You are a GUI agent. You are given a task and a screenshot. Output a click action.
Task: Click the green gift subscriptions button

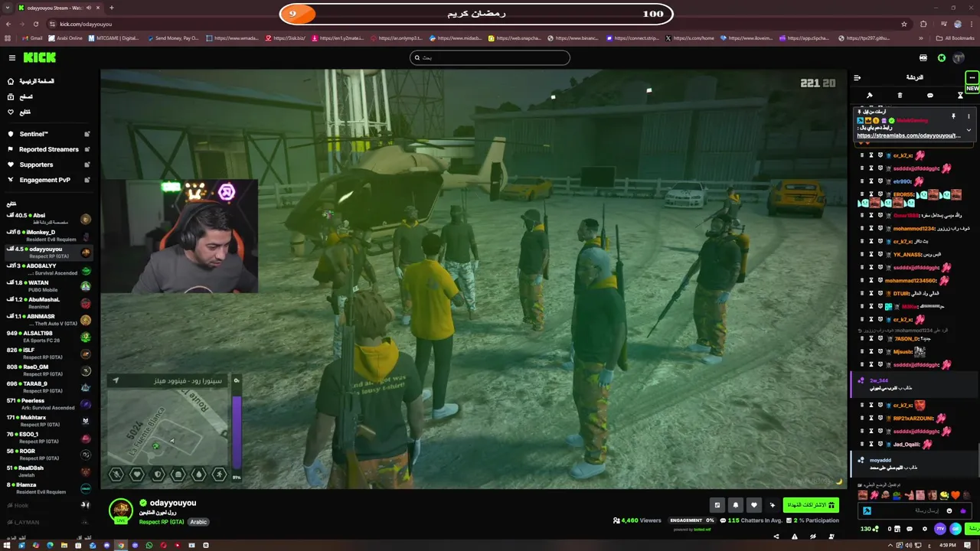pos(811,505)
